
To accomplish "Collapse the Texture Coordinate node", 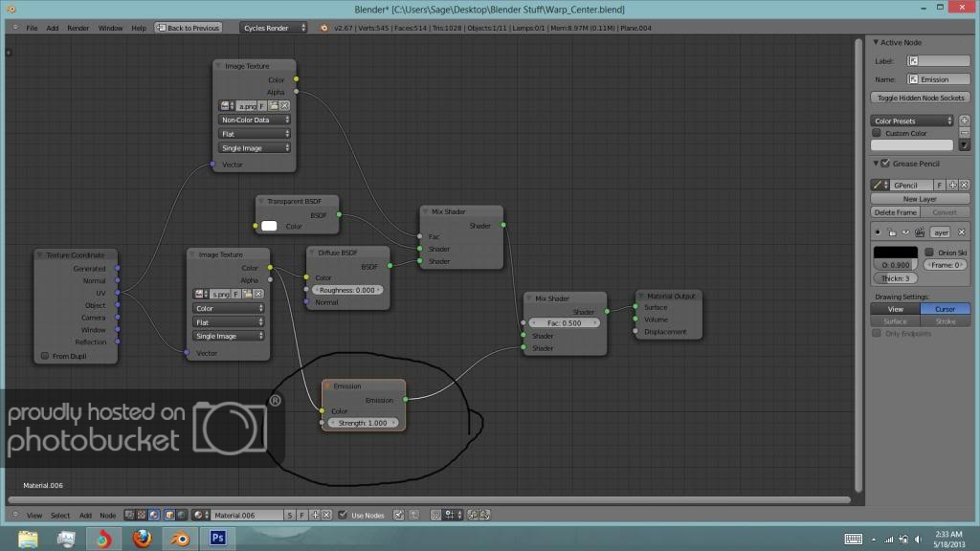I will (x=39, y=254).
